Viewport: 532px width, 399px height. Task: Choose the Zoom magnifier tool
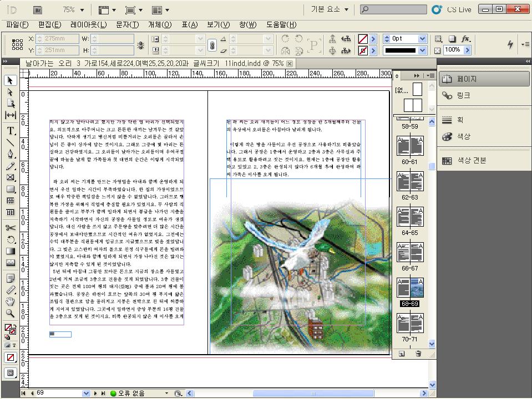[11, 313]
